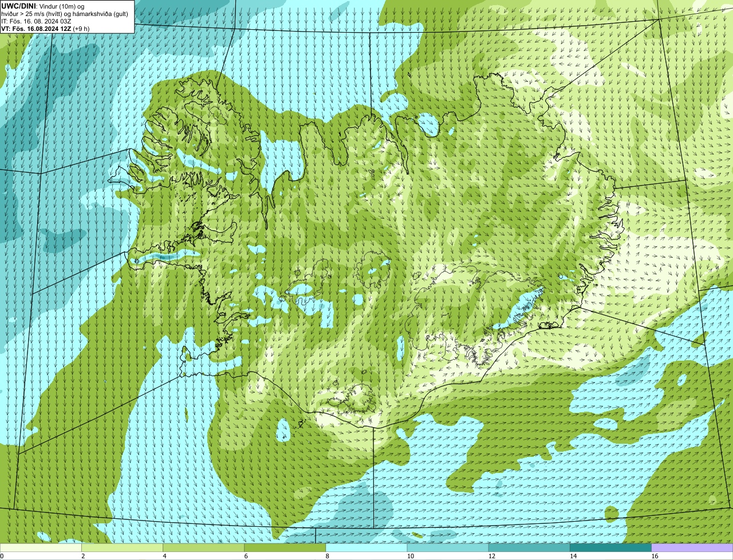Viewport: 733px width, 560px height.
Task: Pick the 8–10 m/s light cyan legend swatch
Action: [x=366, y=548]
